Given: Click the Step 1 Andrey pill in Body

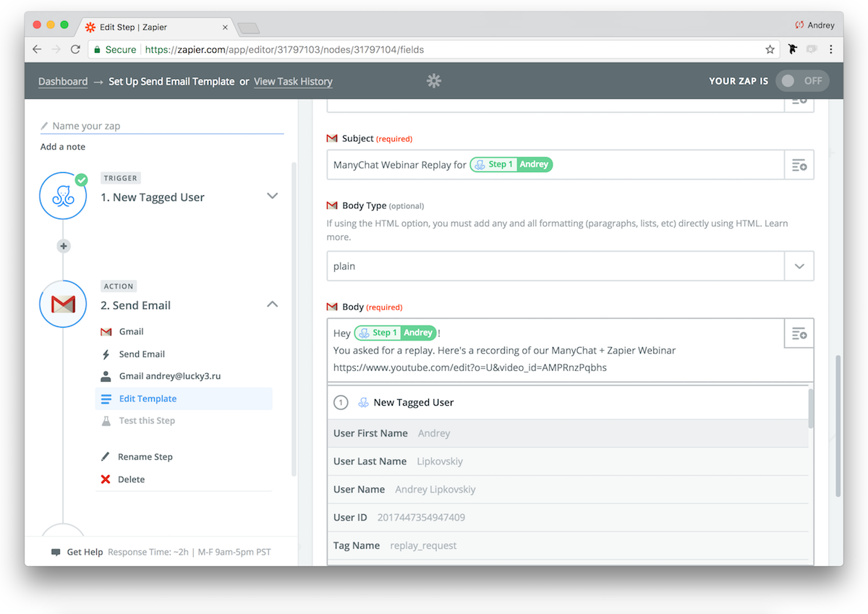Looking at the screenshot, I should point(395,333).
